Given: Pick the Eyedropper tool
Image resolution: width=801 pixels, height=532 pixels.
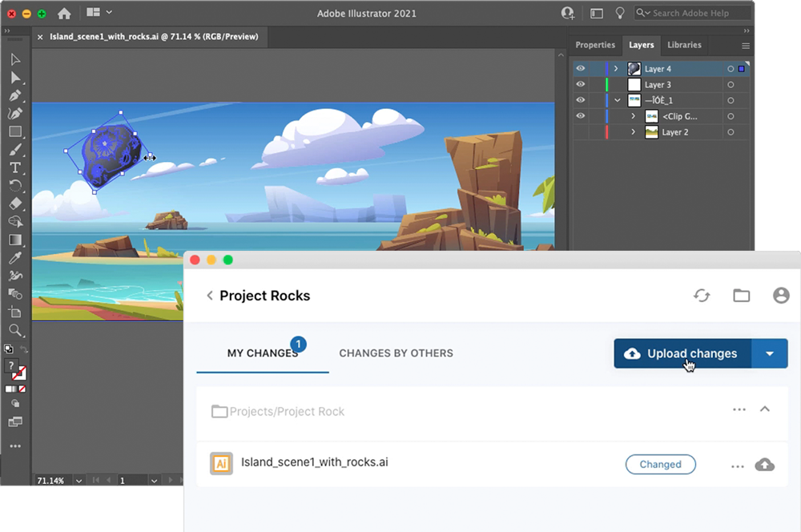Looking at the screenshot, I should pyautogui.click(x=14, y=257).
